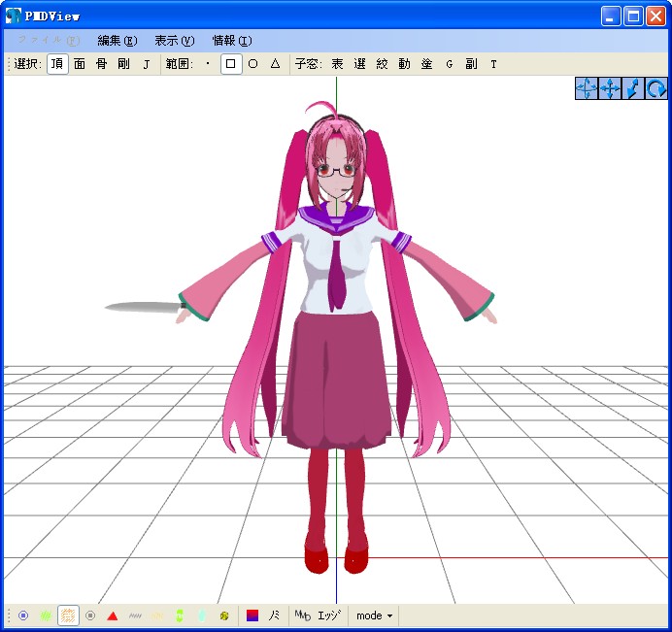Image resolution: width=672 pixels, height=632 pixels.
Task: Click the four-arrow pan view icon
Action: point(610,88)
